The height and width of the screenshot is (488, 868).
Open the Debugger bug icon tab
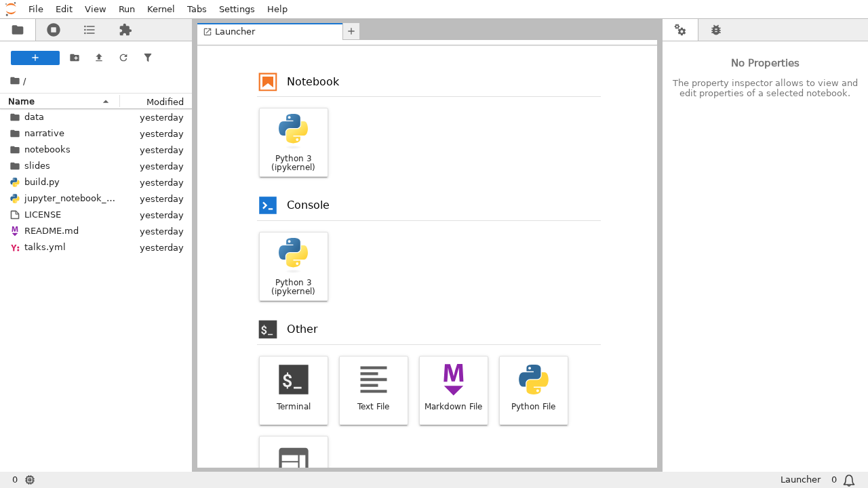pyautogui.click(x=716, y=30)
